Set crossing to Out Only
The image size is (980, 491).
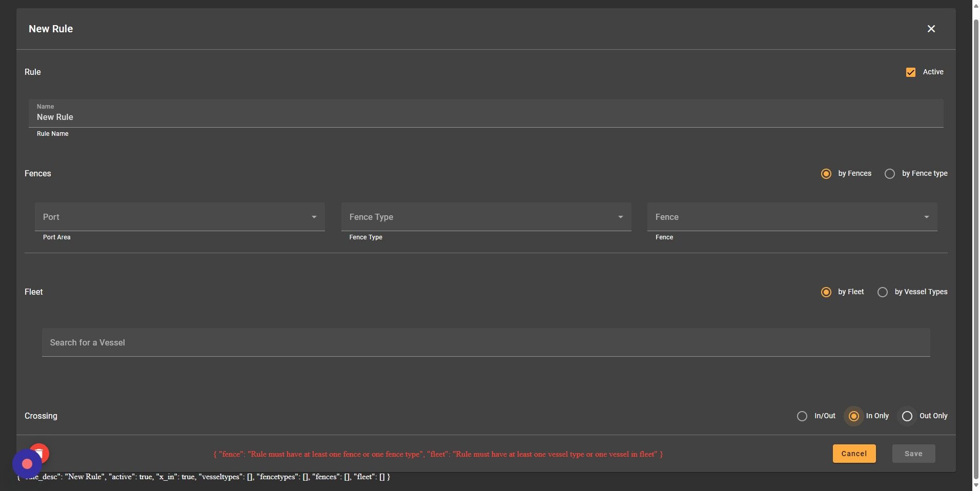(907, 416)
